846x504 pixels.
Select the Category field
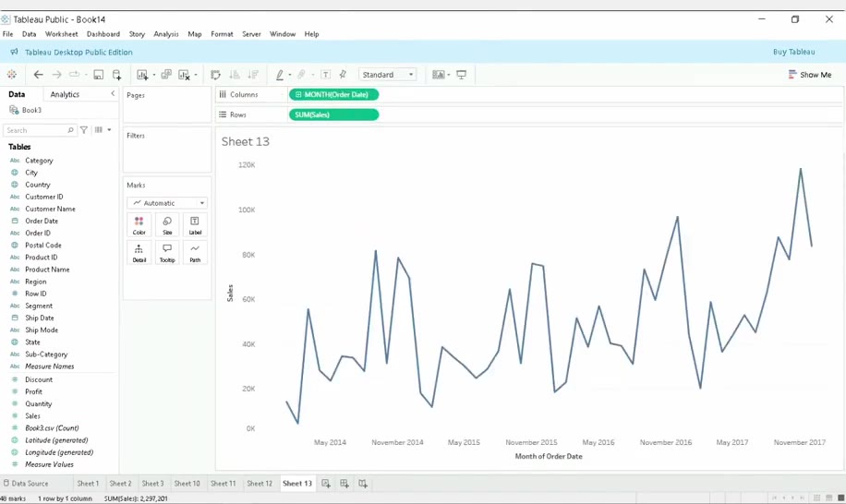click(x=39, y=161)
